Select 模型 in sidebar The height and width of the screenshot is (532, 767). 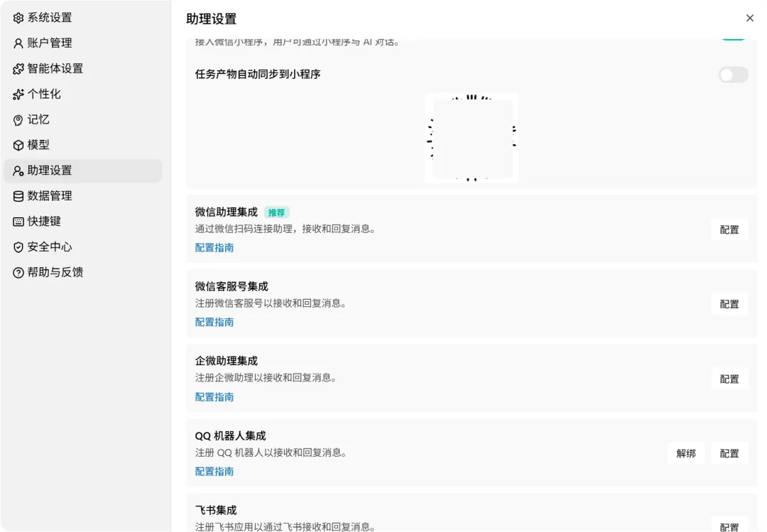82,145
